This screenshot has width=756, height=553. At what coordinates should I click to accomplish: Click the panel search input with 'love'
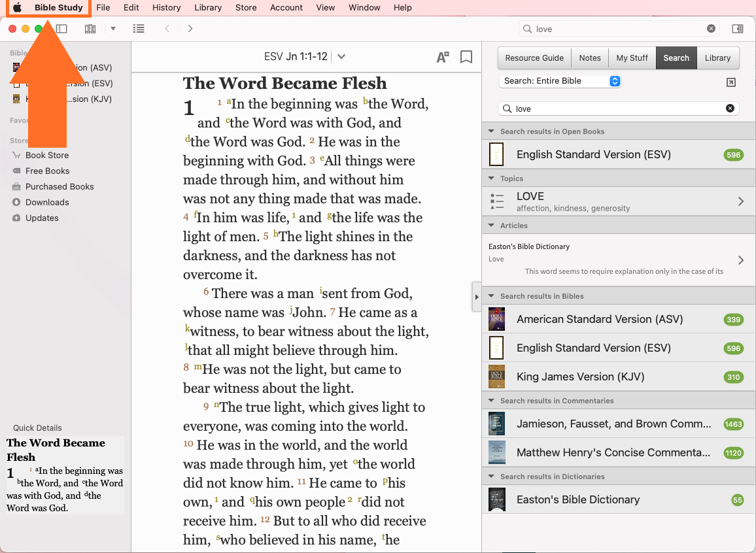[619, 109]
